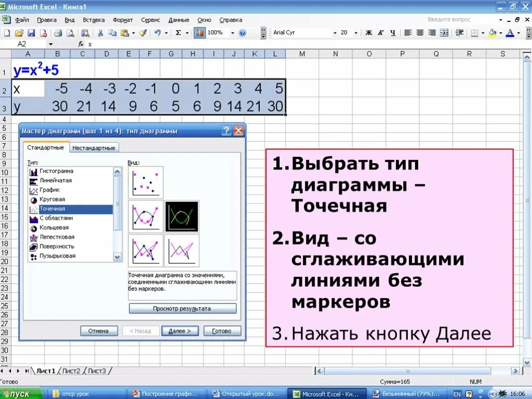Click the font color A icon
This screenshot has width=532, height=399.
pyautogui.click(x=510, y=33)
